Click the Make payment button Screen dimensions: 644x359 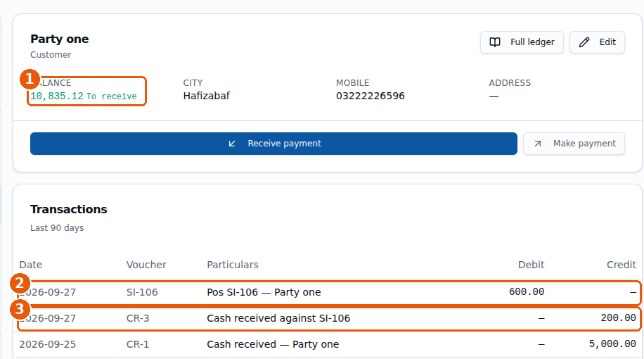(x=574, y=144)
